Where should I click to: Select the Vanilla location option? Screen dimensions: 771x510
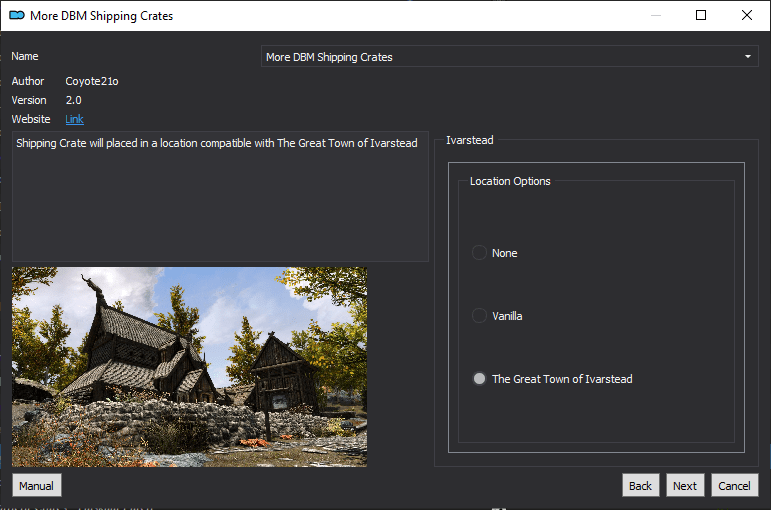(x=497, y=316)
